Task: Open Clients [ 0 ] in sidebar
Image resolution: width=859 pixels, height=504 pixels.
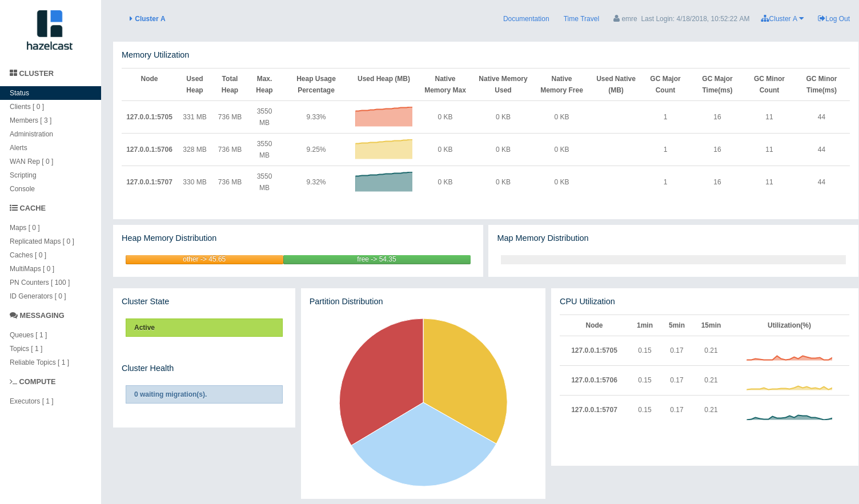Action: [x=27, y=107]
